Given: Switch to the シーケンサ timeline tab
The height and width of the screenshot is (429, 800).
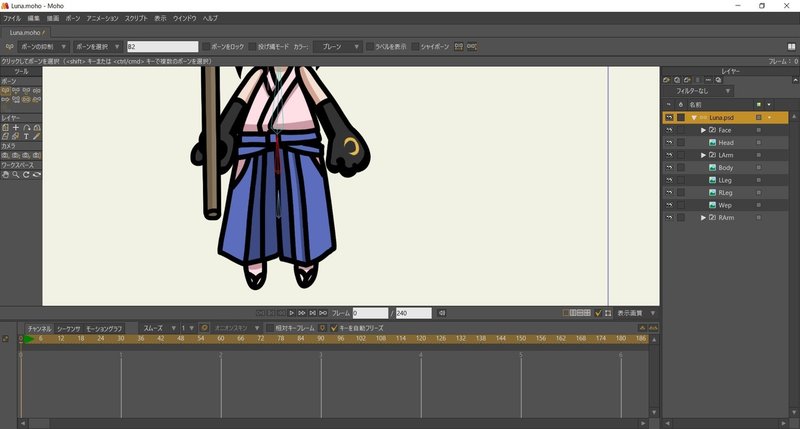Looking at the screenshot, I should (x=69, y=329).
